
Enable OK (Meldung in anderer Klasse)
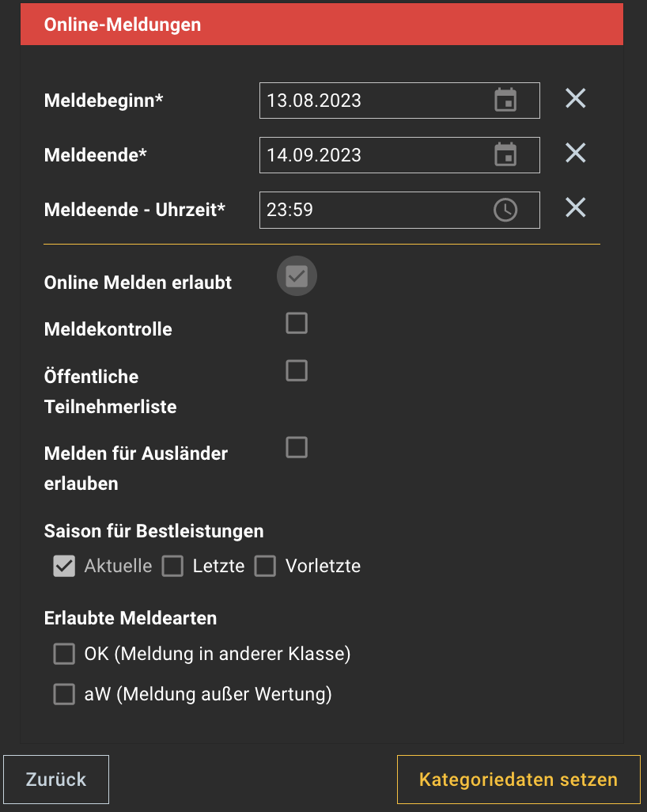tap(64, 655)
